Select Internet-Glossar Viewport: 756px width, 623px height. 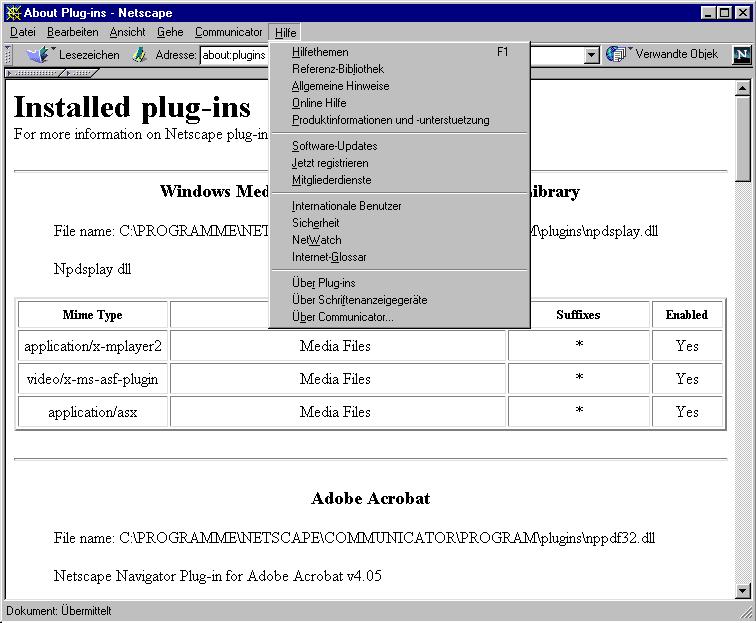(399, 257)
